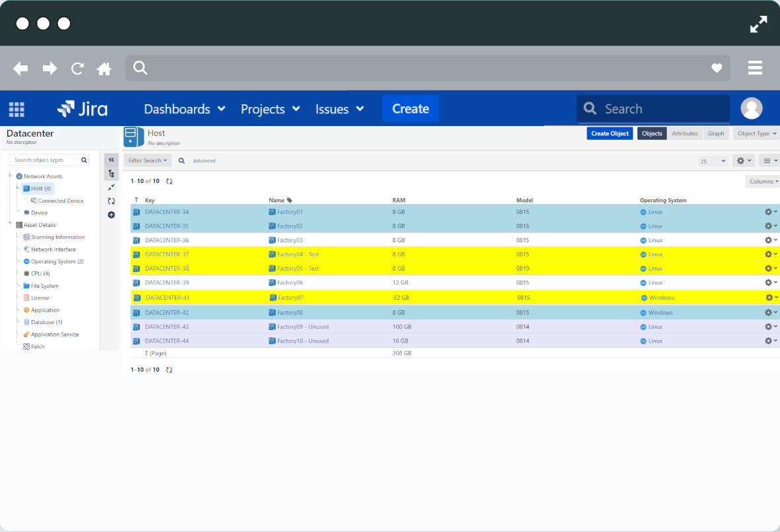Toggle fullscreen with the expand arrows

coord(759,24)
